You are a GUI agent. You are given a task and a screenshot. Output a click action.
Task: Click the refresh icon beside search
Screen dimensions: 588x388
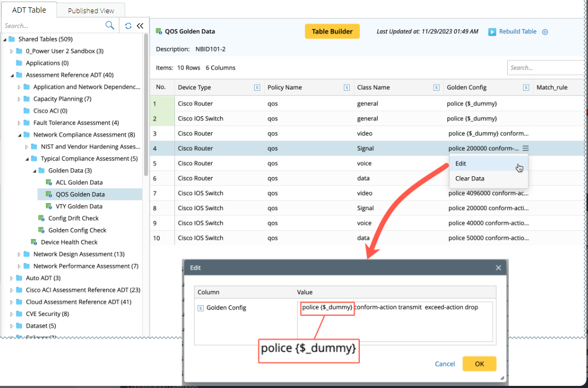point(128,25)
